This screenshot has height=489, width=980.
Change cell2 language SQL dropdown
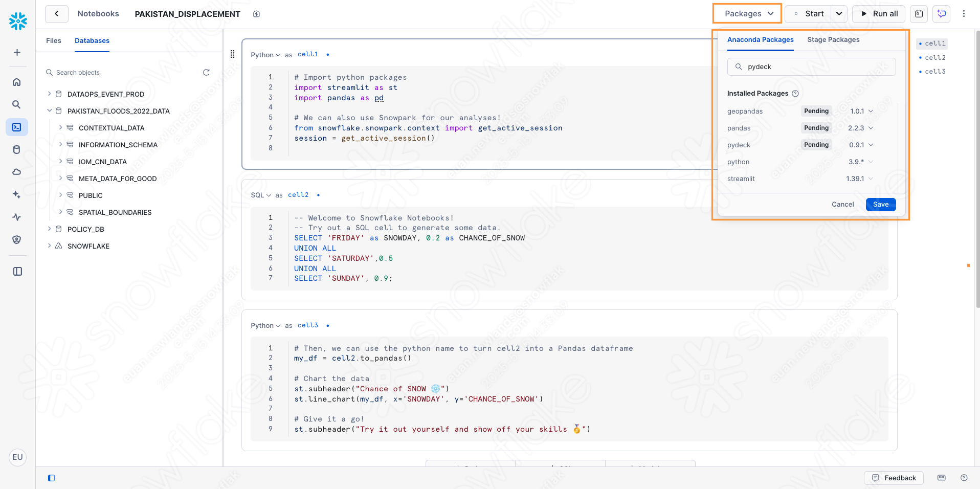coord(261,195)
